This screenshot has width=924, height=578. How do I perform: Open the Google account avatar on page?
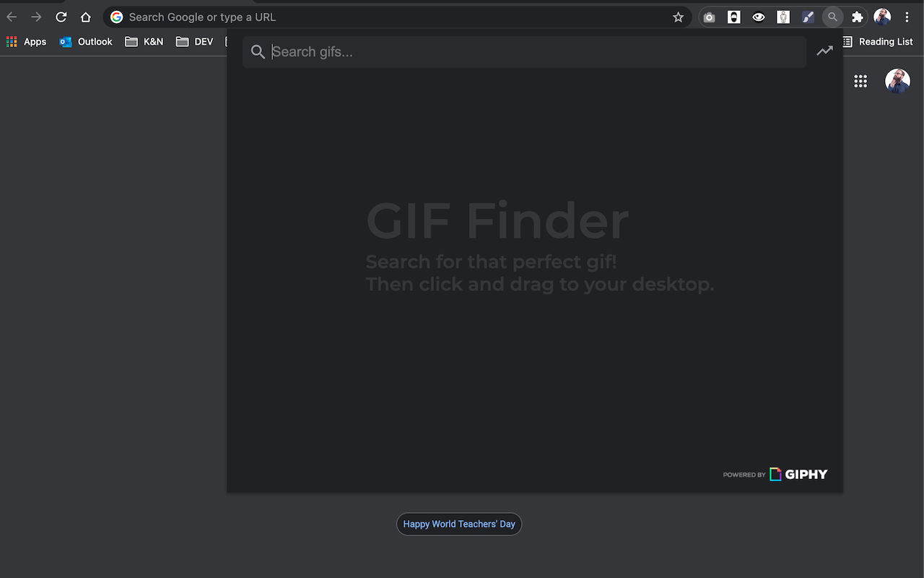[897, 81]
